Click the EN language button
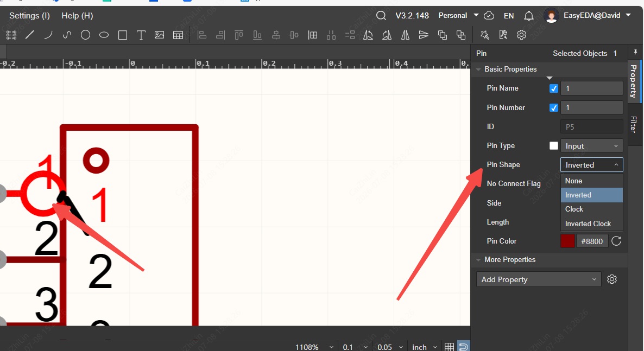 (x=508, y=16)
